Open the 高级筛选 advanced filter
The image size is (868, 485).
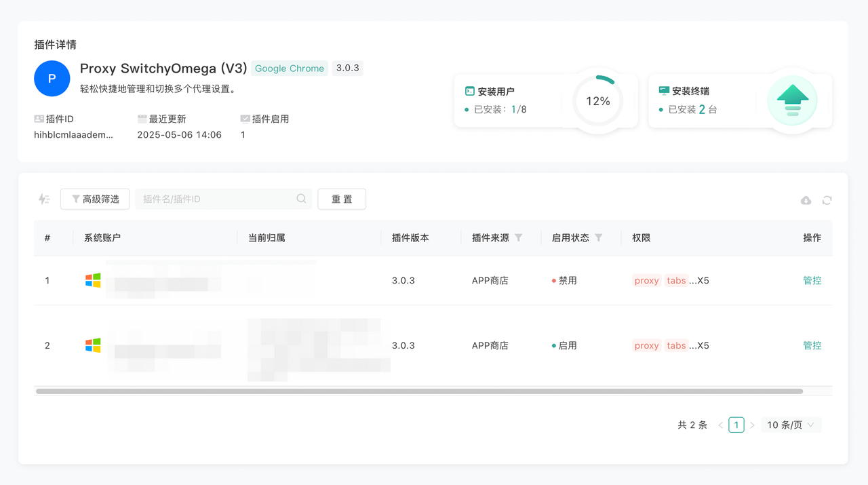pos(95,199)
